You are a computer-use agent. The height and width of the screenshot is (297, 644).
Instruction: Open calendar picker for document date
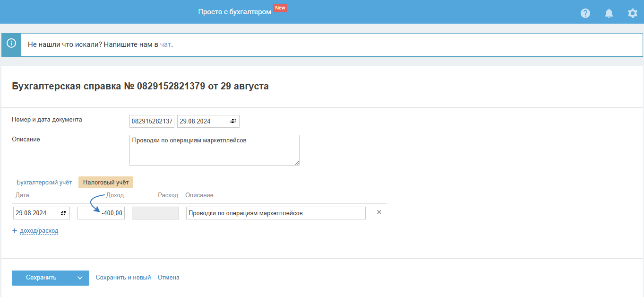(233, 122)
